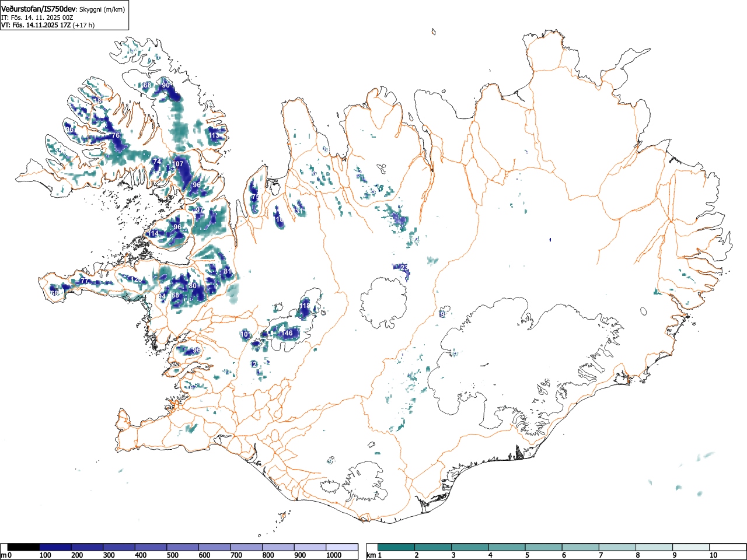Click the white swatch right of 10 km

pos(727,547)
